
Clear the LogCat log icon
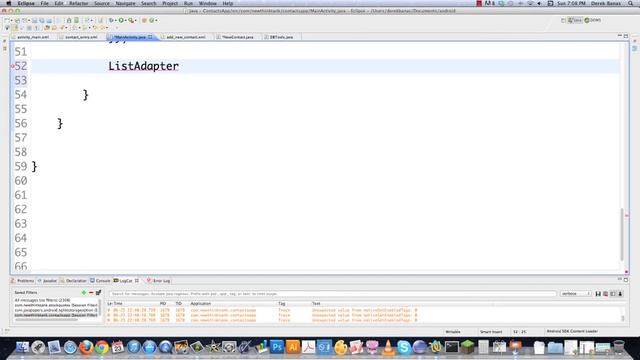[x=605, y=294]
